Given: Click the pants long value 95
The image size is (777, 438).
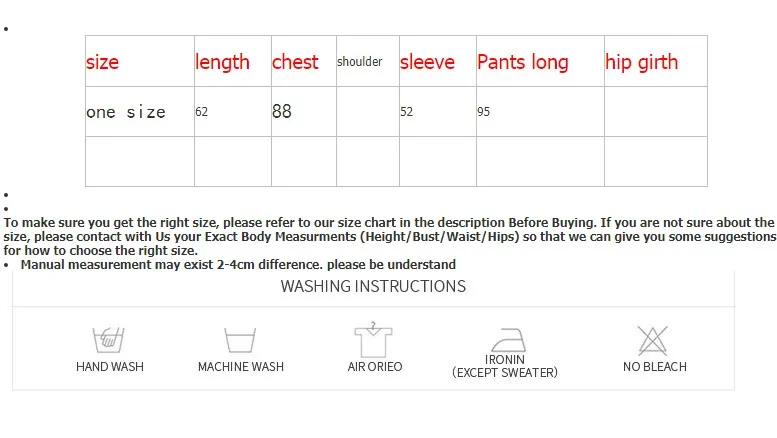Looking at the screenshot, I should pyautogui.click(x=484, y=111).
